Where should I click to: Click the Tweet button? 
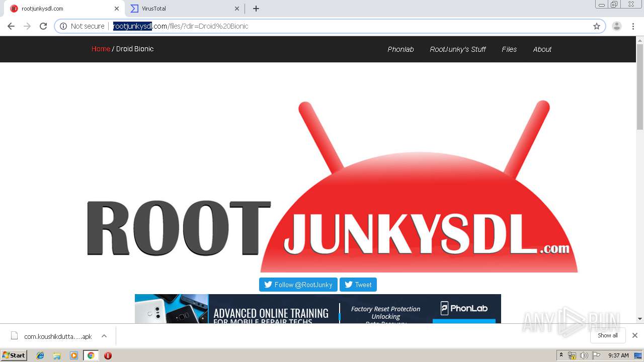(358, 285)
